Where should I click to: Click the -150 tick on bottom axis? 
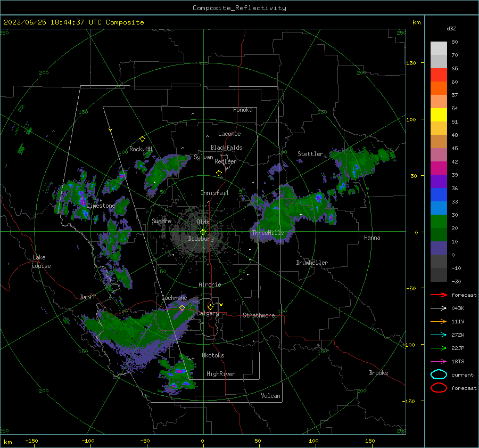[31, 441]
